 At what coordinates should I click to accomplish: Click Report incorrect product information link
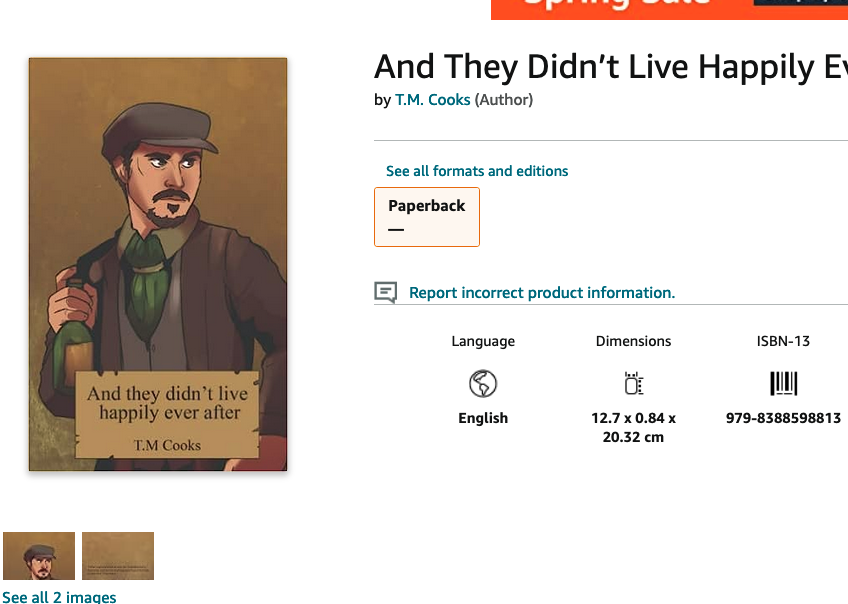[542, 293]
